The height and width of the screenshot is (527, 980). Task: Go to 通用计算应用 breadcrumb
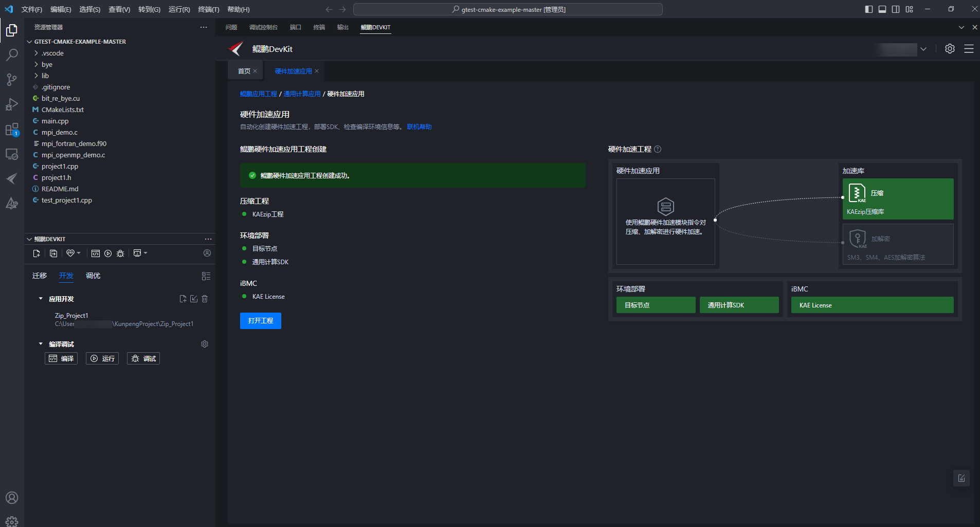click(302, 94)
